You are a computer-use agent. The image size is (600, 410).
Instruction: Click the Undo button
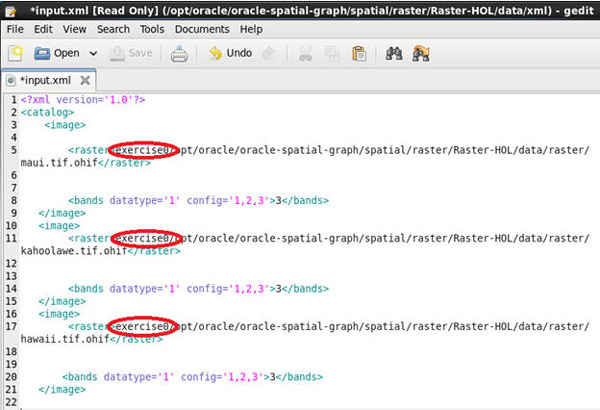[230, 53]
